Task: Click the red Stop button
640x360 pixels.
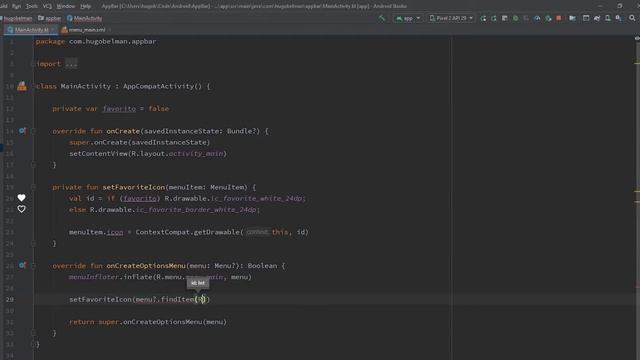Action: click(559, 18)
